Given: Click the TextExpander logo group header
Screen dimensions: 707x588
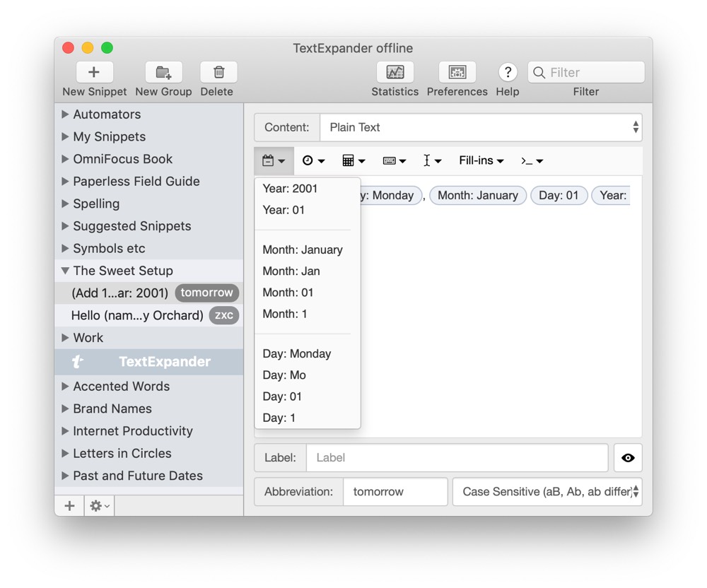Looking at the screenshot, I should (x=148, y=362).
